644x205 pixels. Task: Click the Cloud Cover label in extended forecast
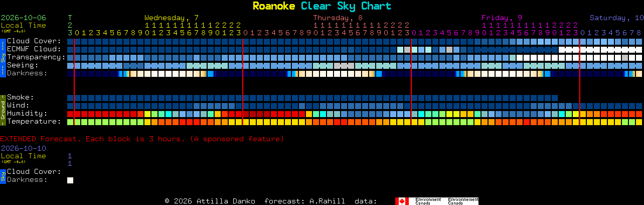coord(34,172)
